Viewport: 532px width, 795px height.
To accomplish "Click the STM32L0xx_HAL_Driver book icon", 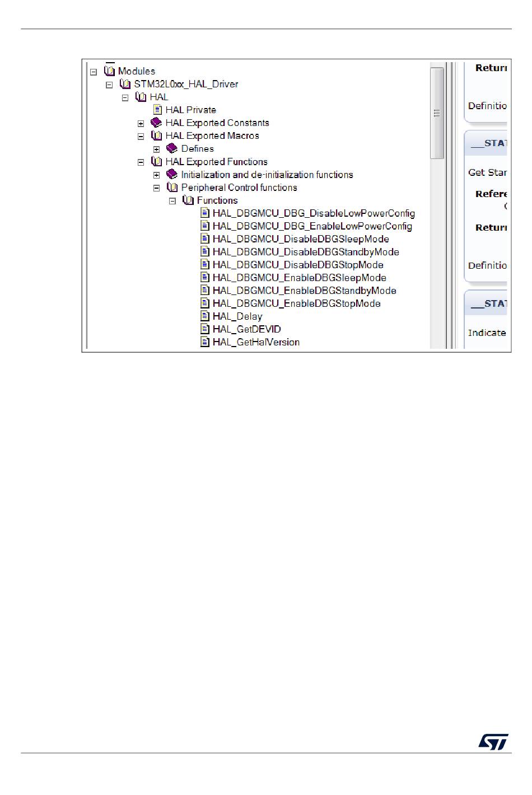I will point(125,84).
